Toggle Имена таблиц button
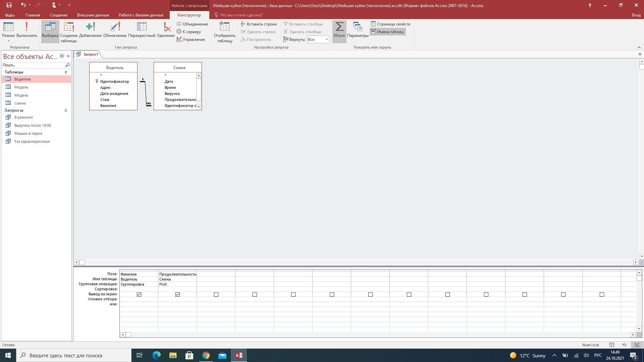This screenshot has height=362, width=644. tap(387, 32)
